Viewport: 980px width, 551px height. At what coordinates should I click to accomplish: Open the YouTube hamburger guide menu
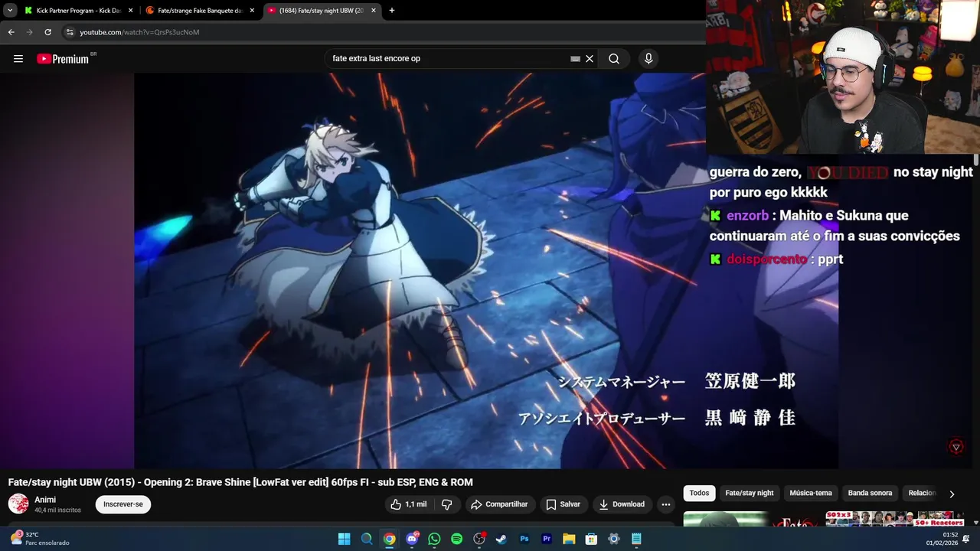click(x=18, y=59)
